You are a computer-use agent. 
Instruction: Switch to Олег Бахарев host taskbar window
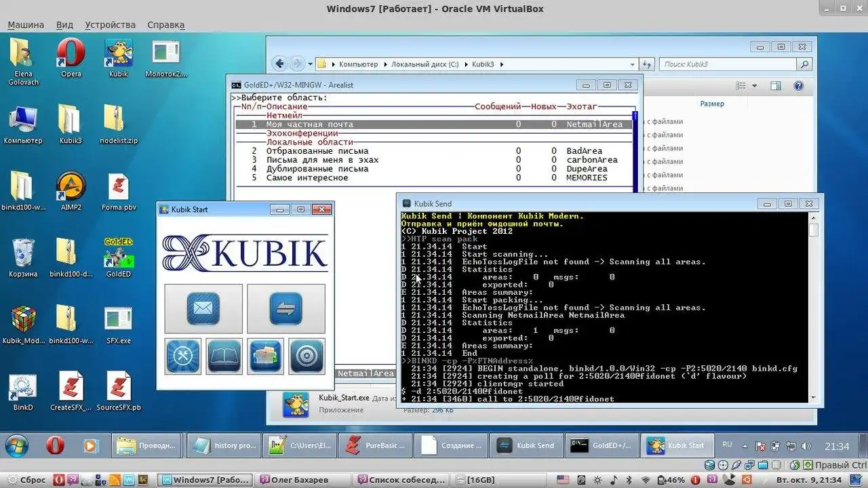click(x=302, y=480)
